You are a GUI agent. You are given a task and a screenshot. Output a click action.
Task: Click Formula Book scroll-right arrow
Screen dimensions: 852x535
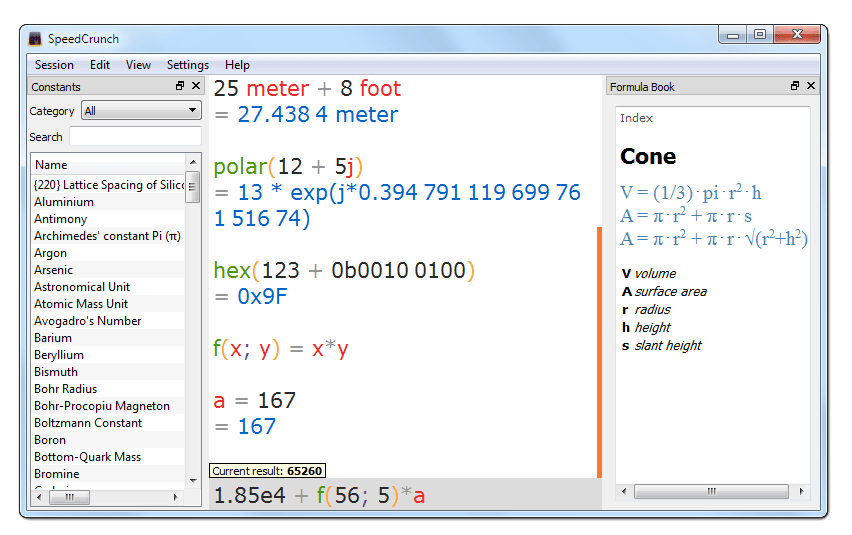point(801,492)
